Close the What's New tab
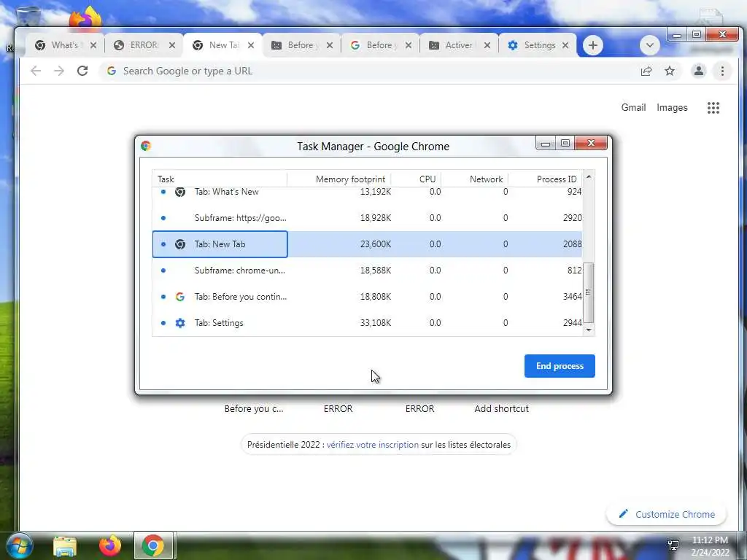Image resolution: width=747 pixels, height=560 pixels. 93,45
